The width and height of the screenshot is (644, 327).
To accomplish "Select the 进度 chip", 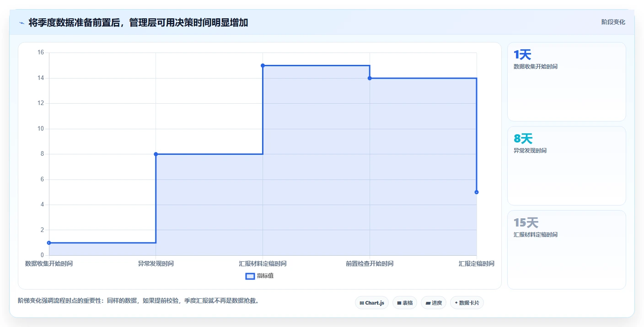I will pyautogui.click(x=434, y=303).
